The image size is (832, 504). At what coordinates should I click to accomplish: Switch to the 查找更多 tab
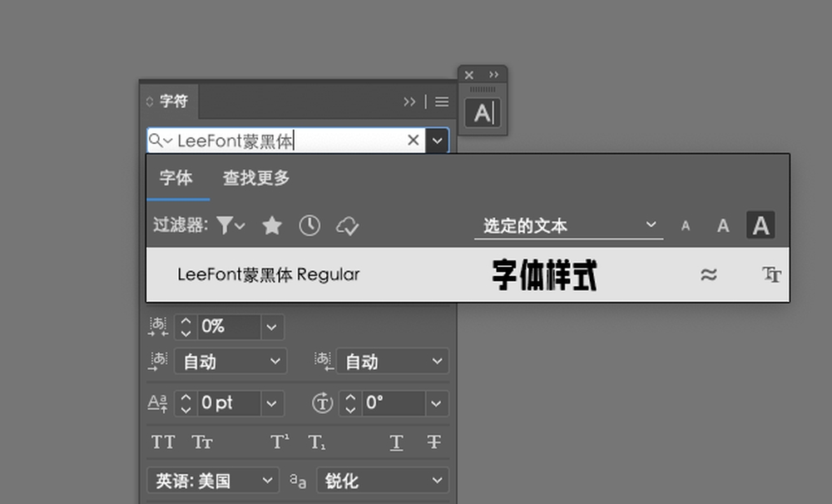(x=256, y=178)
